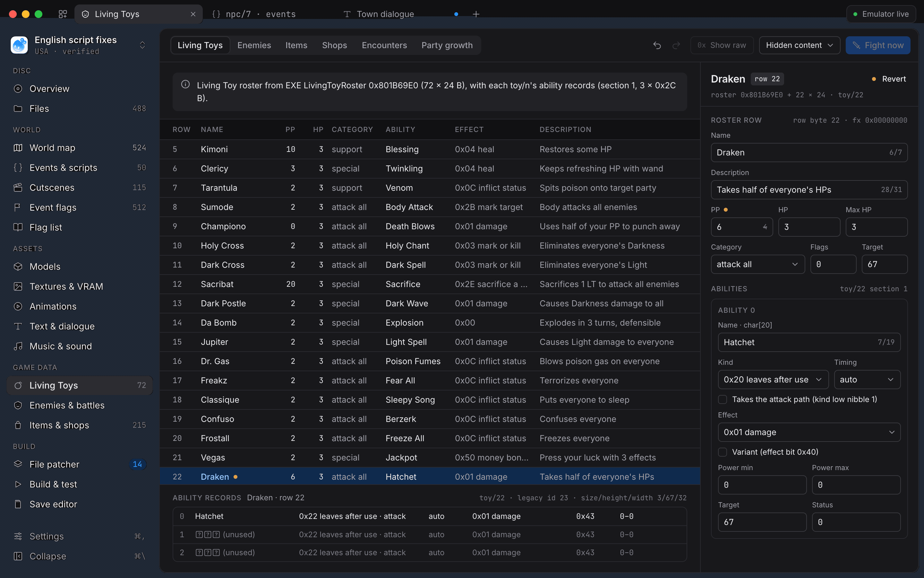This screenshot has height=578, width=924.
Task: Select the Da Bomb row
Action: point(430,323)
